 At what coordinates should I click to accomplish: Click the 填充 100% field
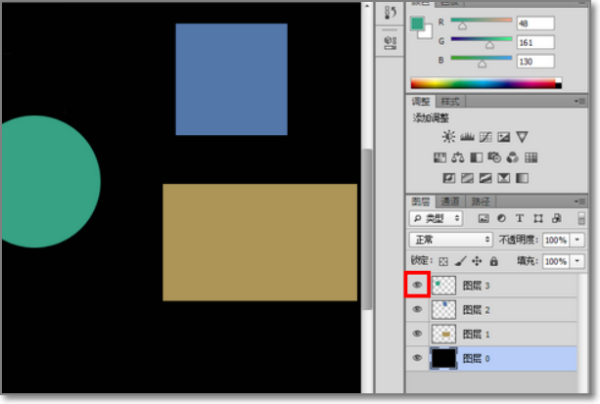pyautogui.click(x=556, y=261)
